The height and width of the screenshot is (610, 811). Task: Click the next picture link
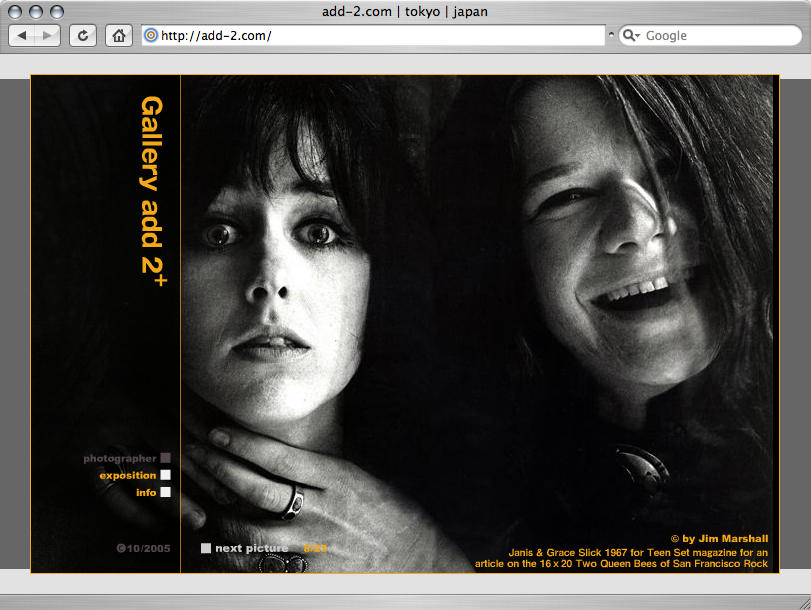point(252,548)
